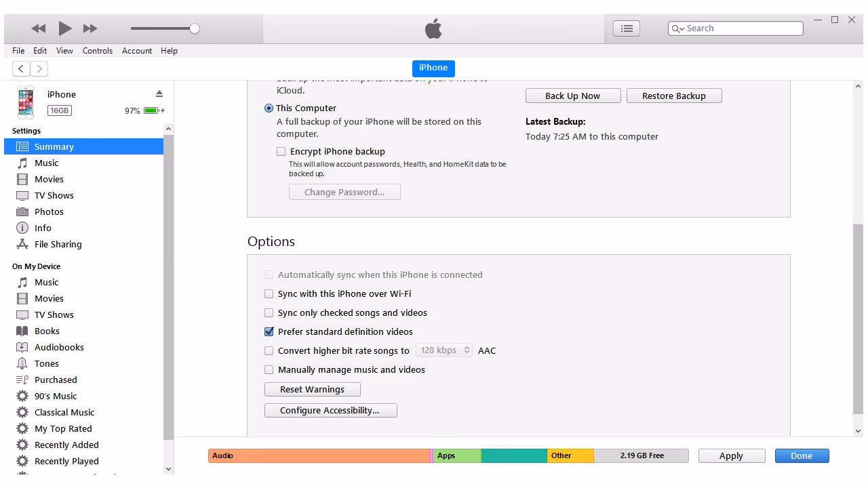Image resolution: width=868 pixels, height=488 pixels.
Task: Show the Up Next list in the toolbar
Action: coord(626,28)
